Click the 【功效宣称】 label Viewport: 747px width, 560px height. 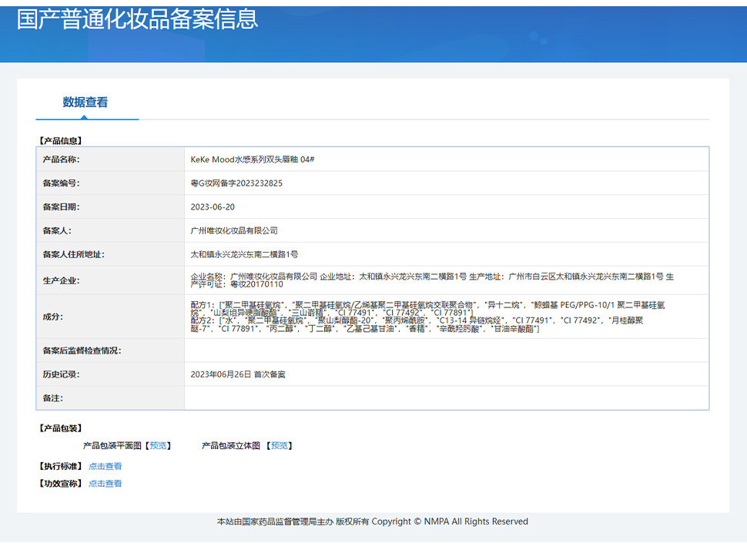click(61, 483)
